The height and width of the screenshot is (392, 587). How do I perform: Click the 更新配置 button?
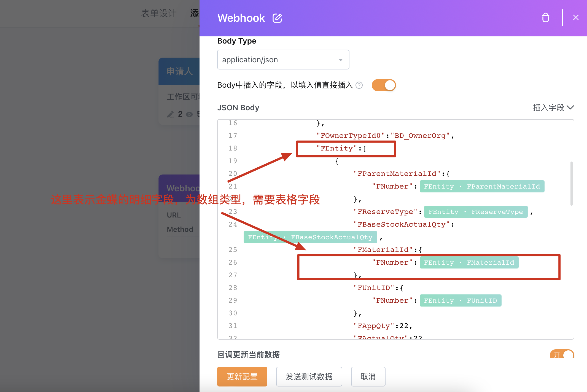tap(242, 377)
